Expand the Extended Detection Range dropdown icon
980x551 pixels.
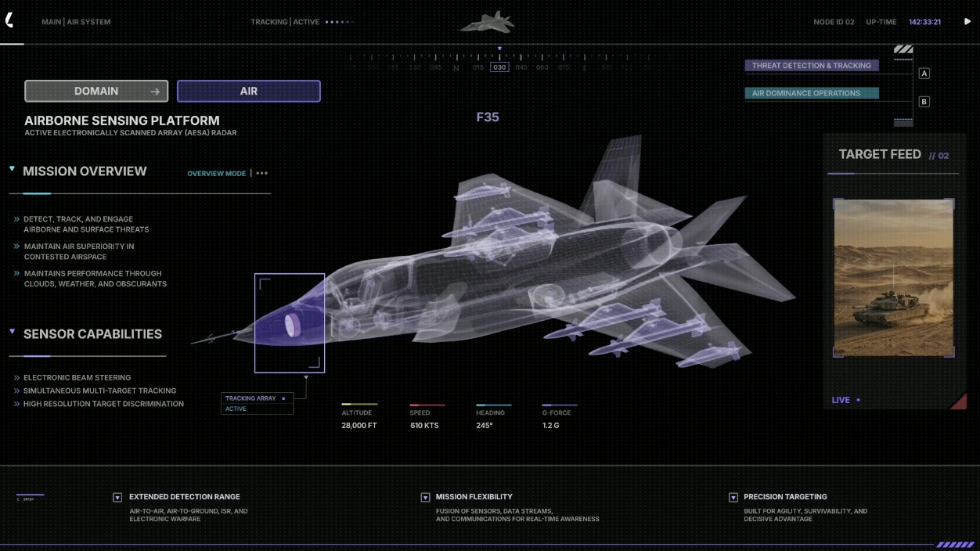117,497
